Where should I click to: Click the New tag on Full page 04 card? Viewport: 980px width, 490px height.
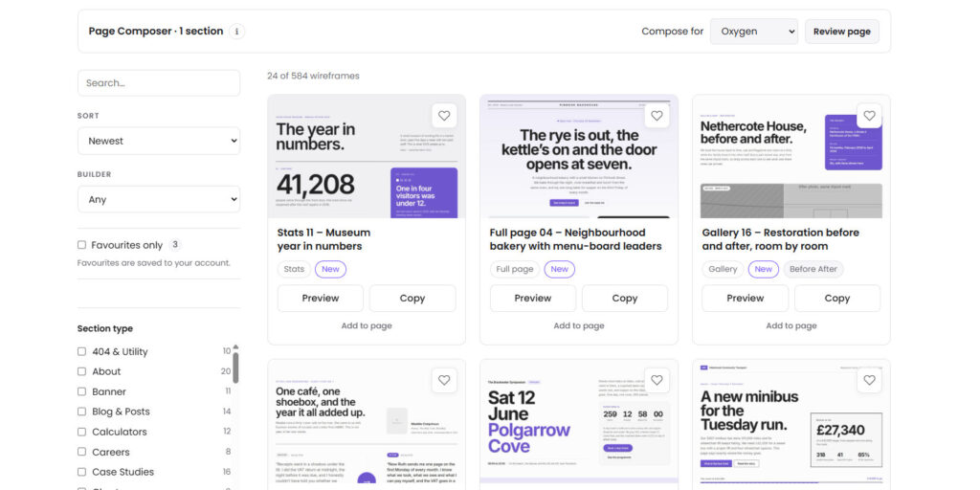[560, 269]
